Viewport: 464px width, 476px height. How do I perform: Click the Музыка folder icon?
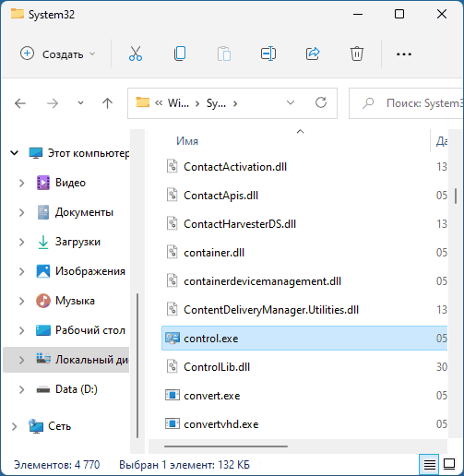[43, 301]
